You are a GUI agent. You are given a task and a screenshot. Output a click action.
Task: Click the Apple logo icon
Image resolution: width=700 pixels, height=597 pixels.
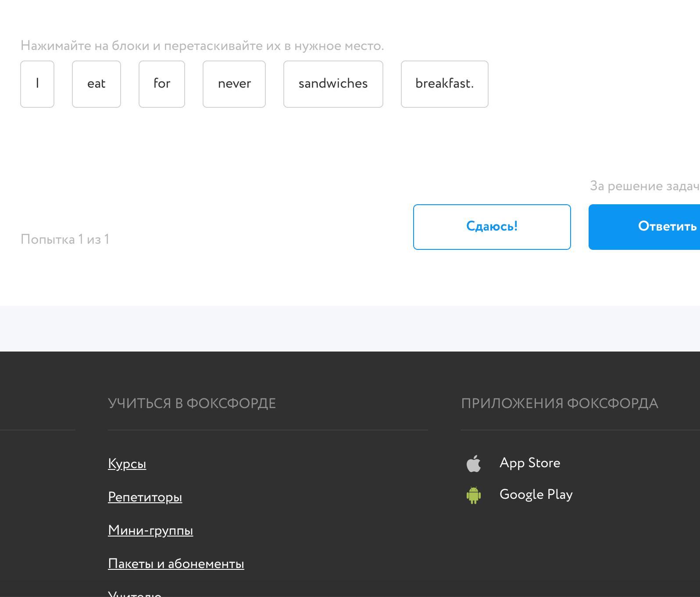tap(474, 463)
